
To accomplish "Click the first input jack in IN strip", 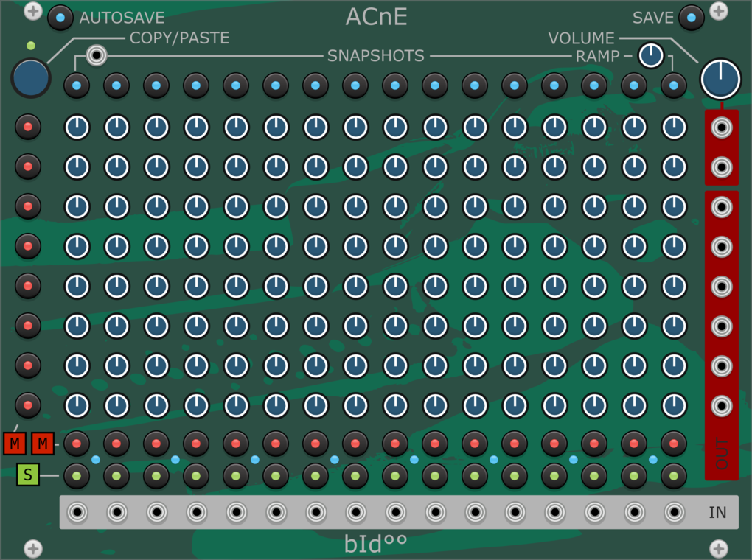I will pos(77,513).
